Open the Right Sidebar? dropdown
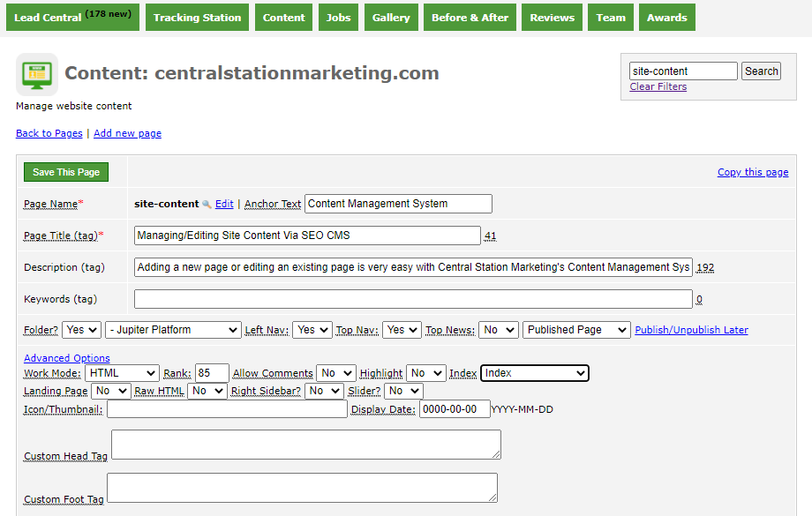Image resolution: width=812 pixels, height=516 pixels. (324, 391)
